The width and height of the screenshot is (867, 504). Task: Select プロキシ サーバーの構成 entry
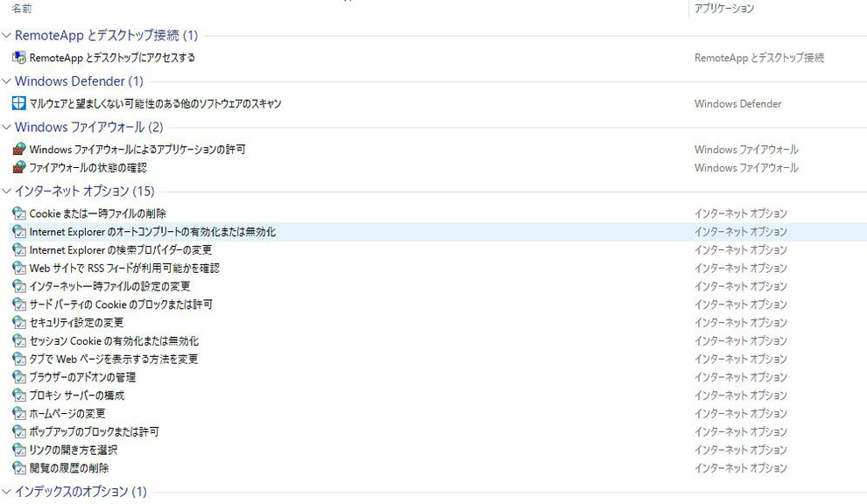click(77, 395)
